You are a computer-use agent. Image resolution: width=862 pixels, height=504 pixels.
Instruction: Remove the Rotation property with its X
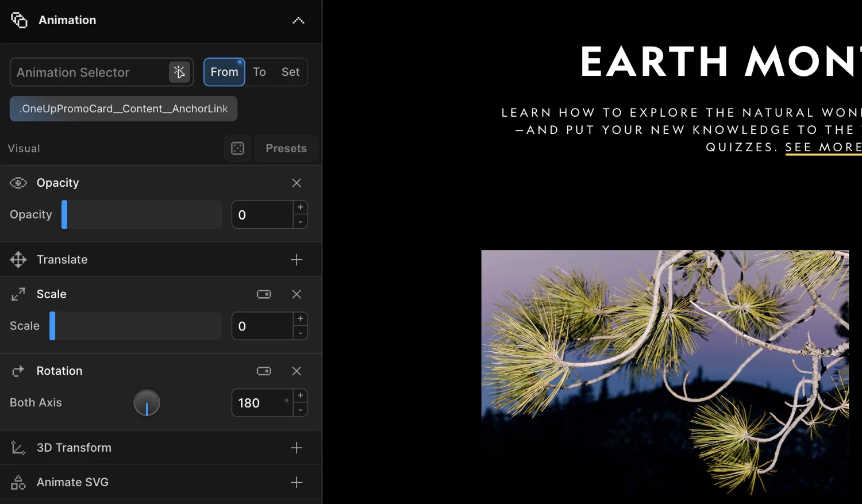[x=297, y=371]
